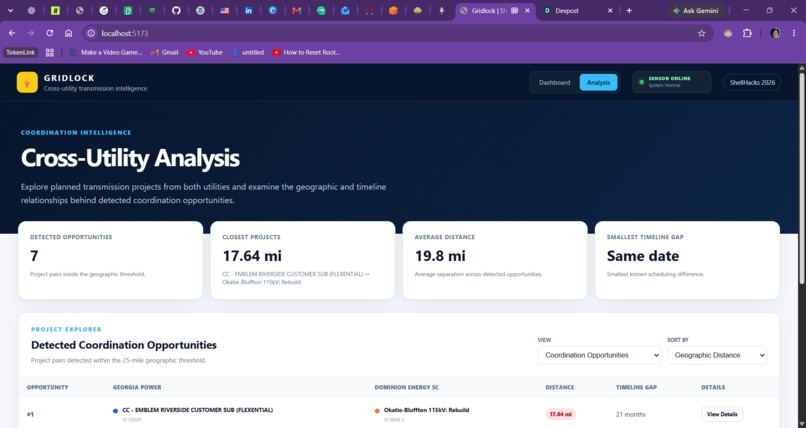This screenshot has height=428, width=806.
Task: Go back with the browser back arrow
Action: [12, 33]
